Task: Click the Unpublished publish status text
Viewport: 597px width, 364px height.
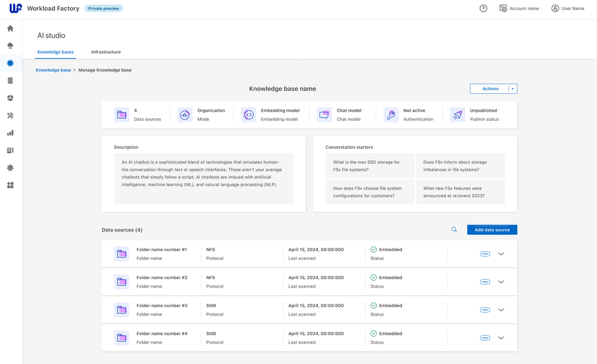Action: coord(483,111)
